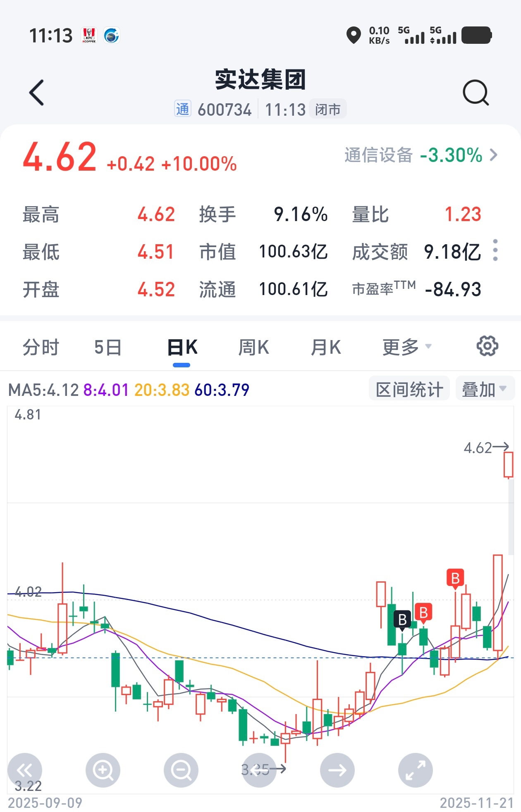
Task: Tap the black B trade marker
Action: click(x=402, y=620)
